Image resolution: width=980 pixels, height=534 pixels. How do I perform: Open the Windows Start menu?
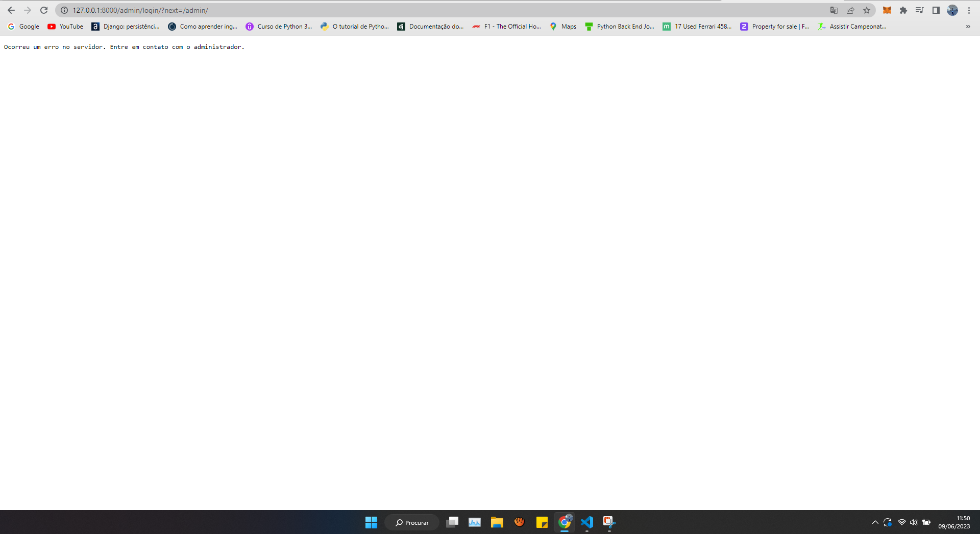(371, 522)
